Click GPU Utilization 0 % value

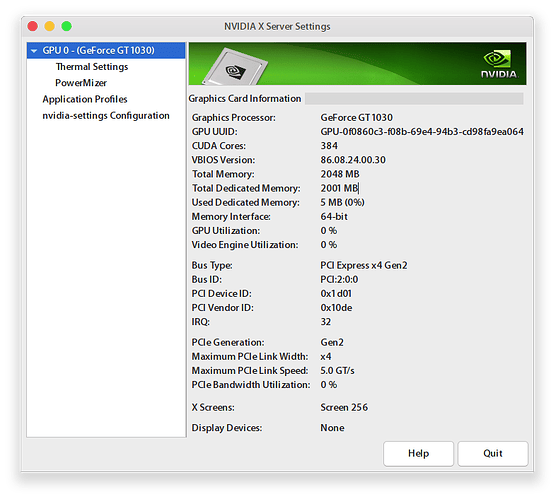point(329,231)
